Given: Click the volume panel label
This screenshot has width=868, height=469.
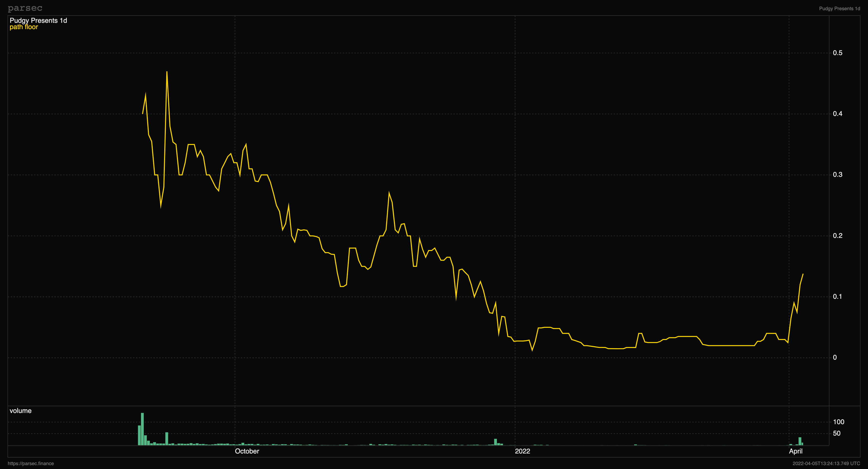Looking at the screenshot, I should [20, 410].
